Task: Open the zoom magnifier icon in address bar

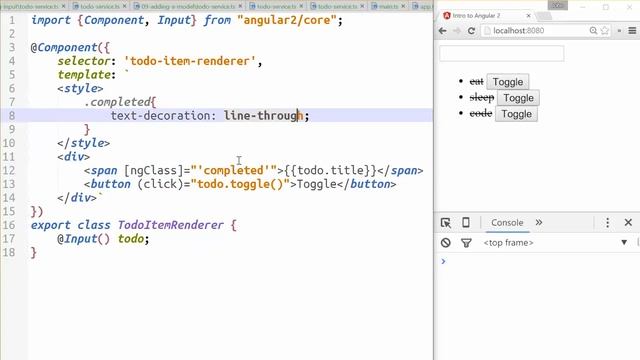Action: point(593,31)
